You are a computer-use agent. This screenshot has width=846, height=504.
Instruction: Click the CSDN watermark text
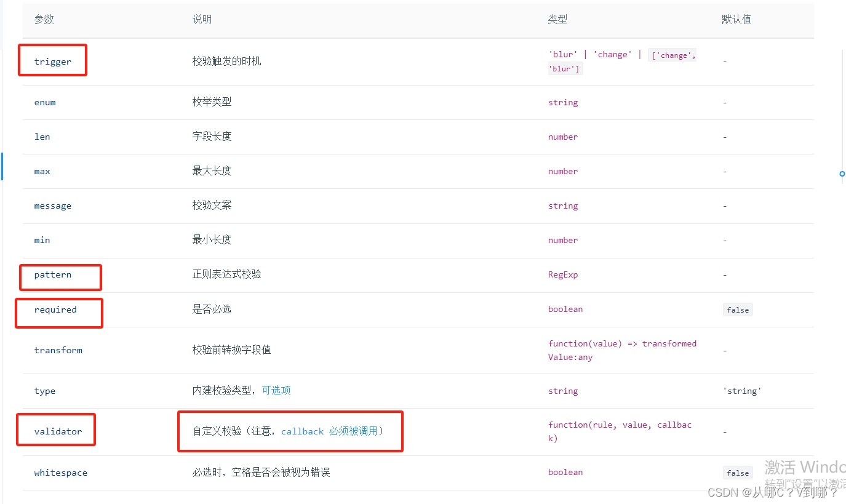[x=771, y=492]
